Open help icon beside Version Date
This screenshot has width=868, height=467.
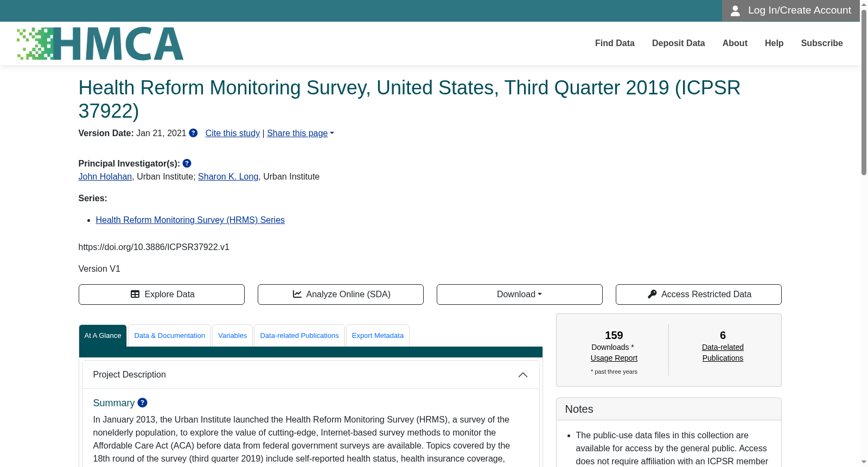(193, 133)
